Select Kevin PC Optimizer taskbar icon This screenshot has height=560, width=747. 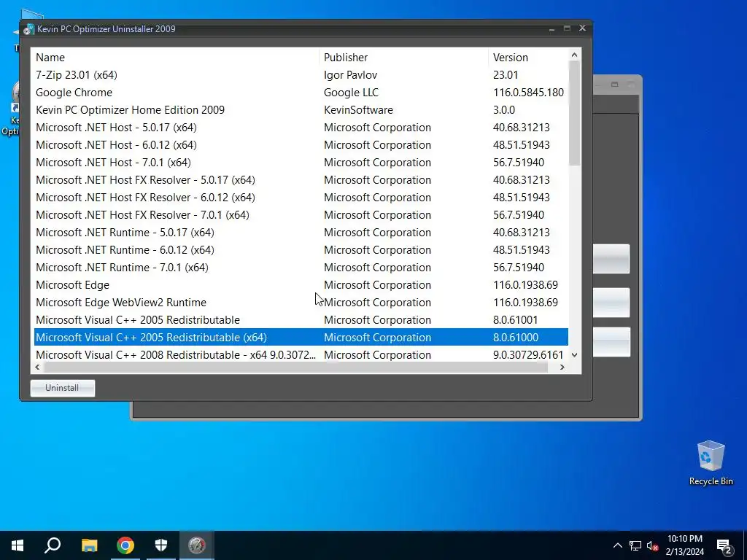pos(197,545)
